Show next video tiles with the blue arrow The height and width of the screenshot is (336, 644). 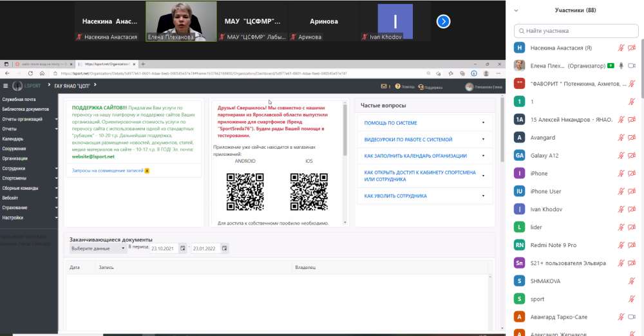pyautogui.click(x=443, y=21)
